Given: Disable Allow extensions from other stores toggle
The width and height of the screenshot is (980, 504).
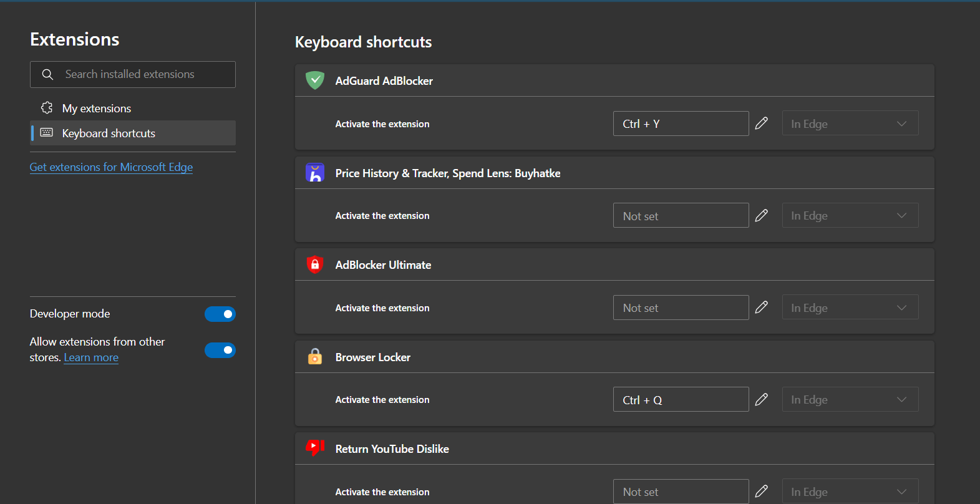Looking at the screenshot, I should pos(220,350).
